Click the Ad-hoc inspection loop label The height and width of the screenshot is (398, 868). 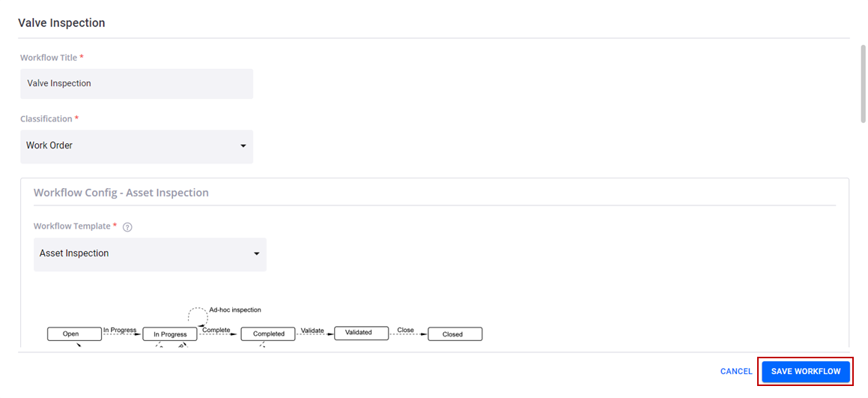tap(234, 310)
